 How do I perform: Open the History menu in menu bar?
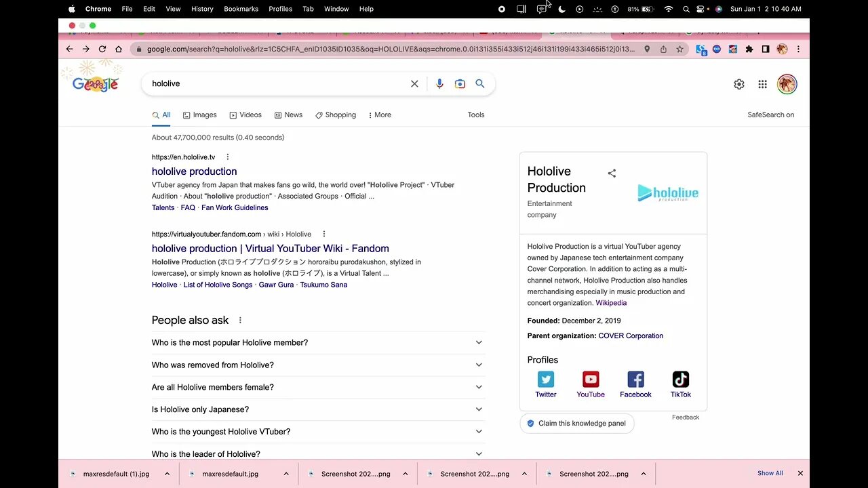pyautogui.click(x=202, y=9)
